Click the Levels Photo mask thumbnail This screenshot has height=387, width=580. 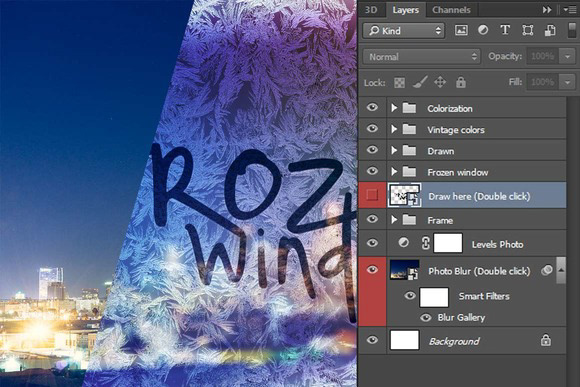[x=448, y=243]
